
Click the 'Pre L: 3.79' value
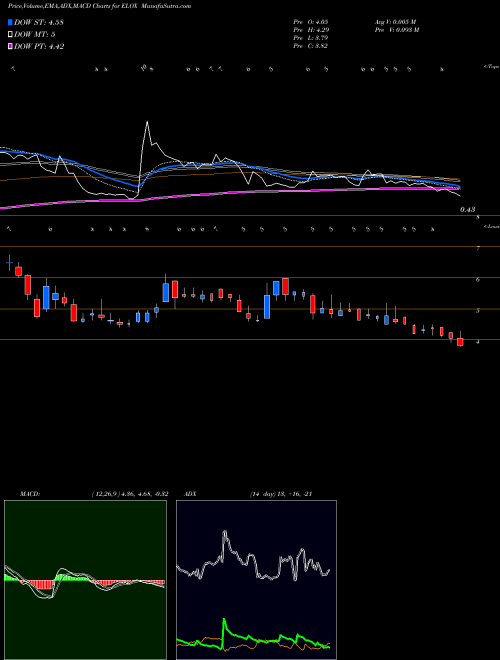tap(311, 38)
